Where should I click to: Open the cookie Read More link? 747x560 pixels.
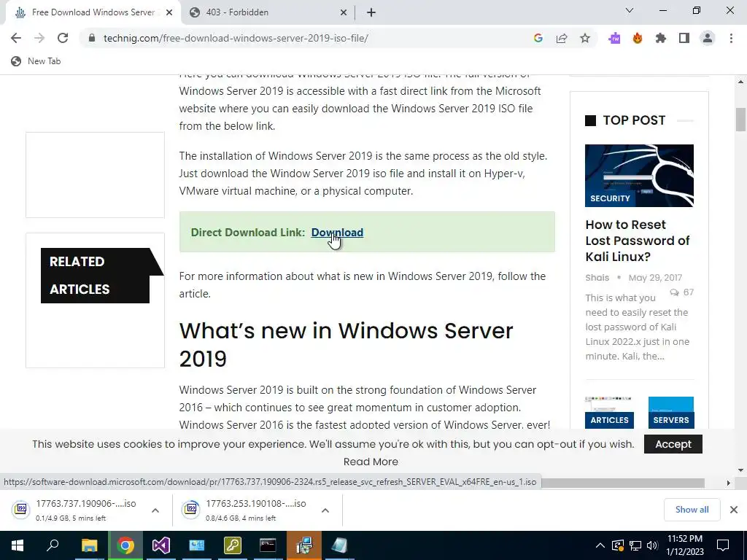point(371,462)
